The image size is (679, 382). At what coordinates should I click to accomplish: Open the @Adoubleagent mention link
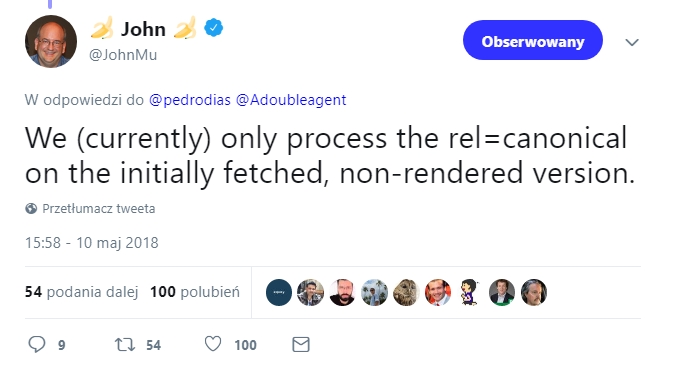point(291,100)
